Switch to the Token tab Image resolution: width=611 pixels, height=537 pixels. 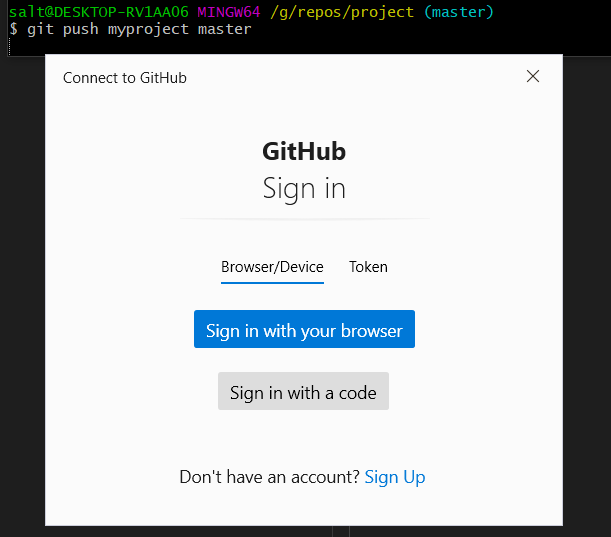pos(368,267)
